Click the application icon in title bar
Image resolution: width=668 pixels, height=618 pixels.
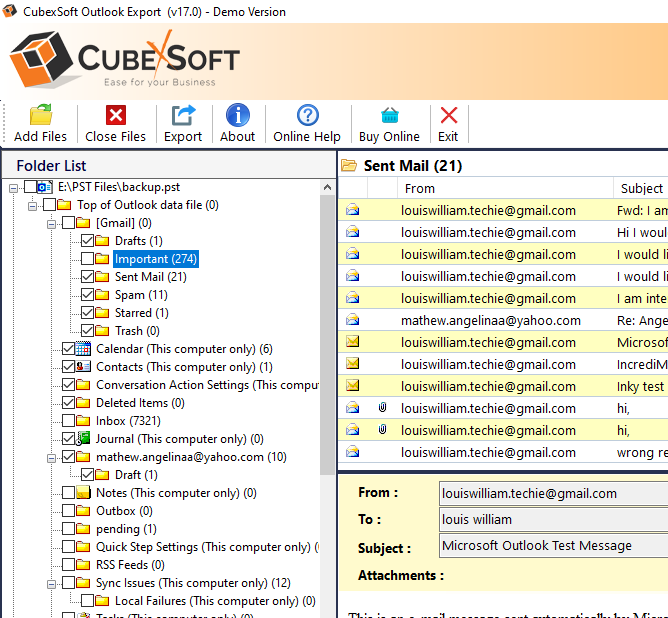[x=9, y=11]
